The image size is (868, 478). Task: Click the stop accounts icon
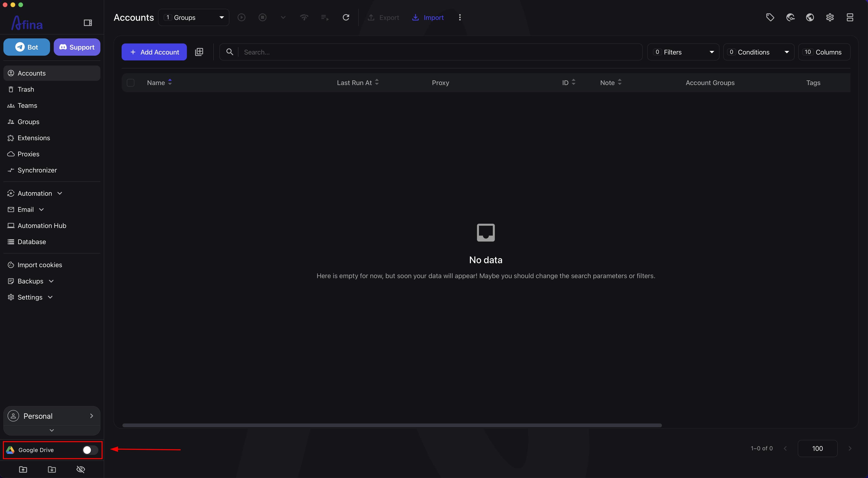click(x=262, y=18)
